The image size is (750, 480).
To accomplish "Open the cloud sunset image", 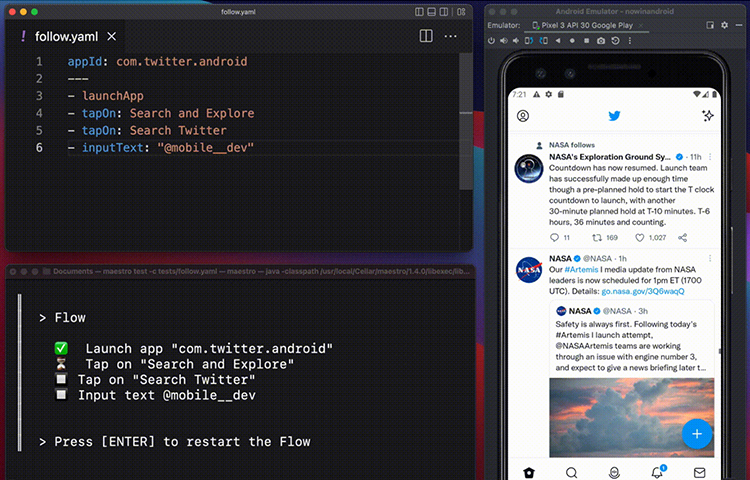I will pyautogui.click(x=631, y=417).
